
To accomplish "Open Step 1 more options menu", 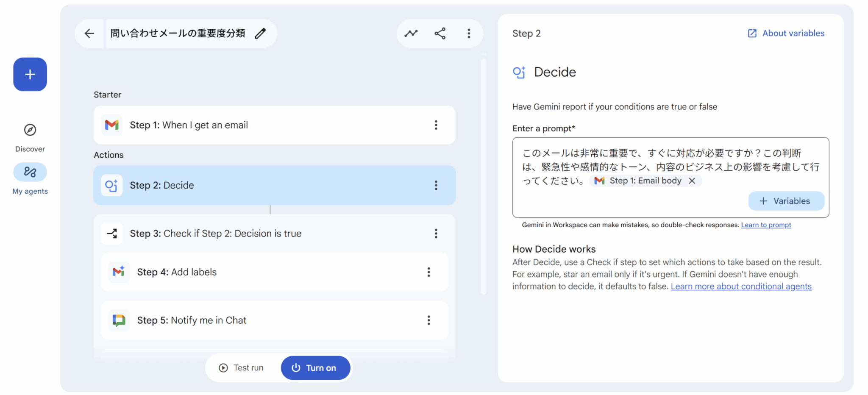I will pyautogui.click(x=436, y=125).
